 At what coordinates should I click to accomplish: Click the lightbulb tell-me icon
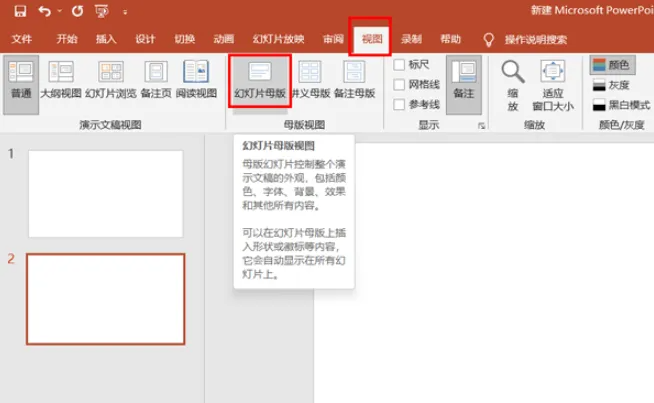pos(488,40)
